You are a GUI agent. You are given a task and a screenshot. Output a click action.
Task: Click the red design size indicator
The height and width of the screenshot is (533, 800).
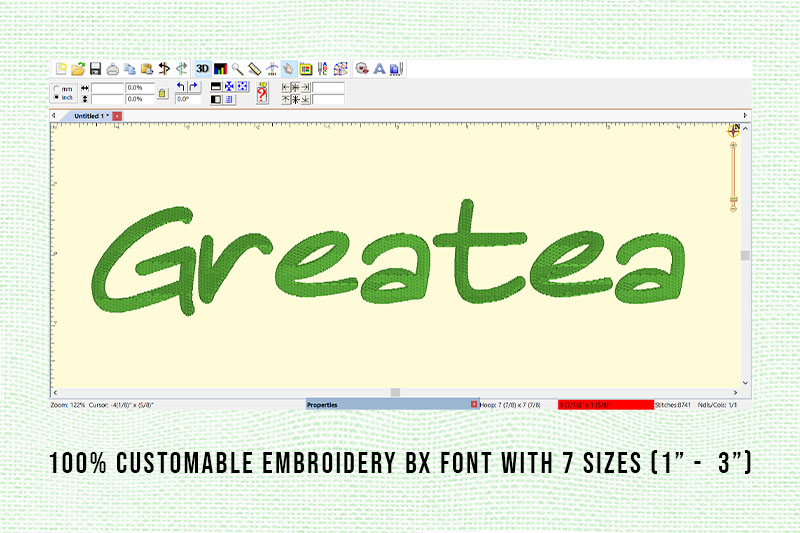606,405
